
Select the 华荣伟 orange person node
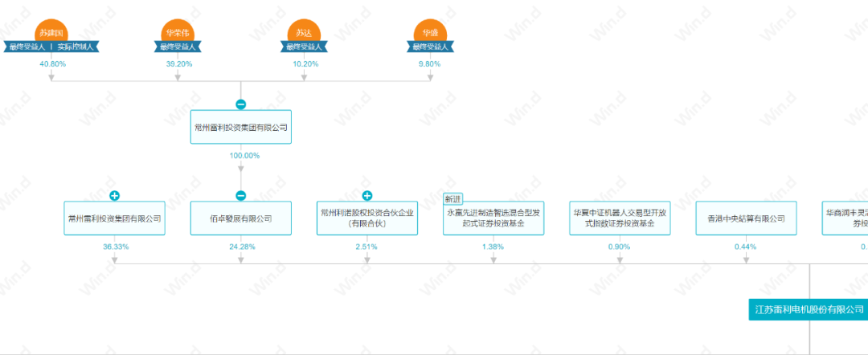click(x=178, y=31)
